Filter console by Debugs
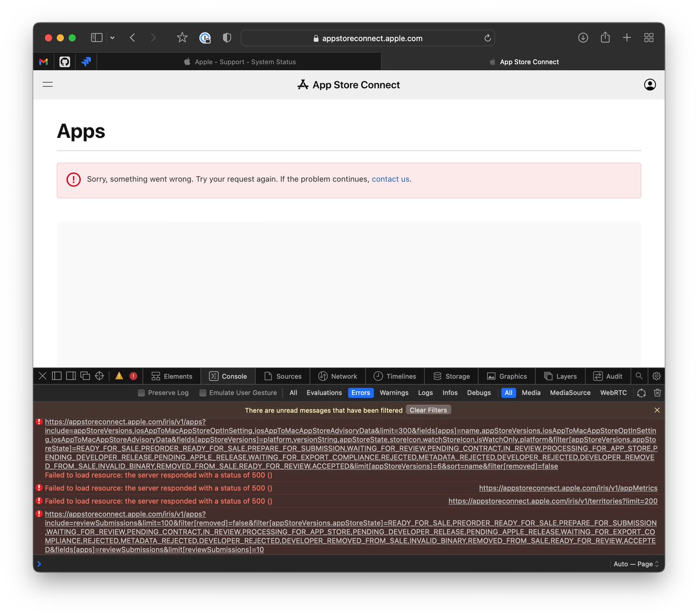This screenshot has width=698, height=616. click(x=479, y=393)
